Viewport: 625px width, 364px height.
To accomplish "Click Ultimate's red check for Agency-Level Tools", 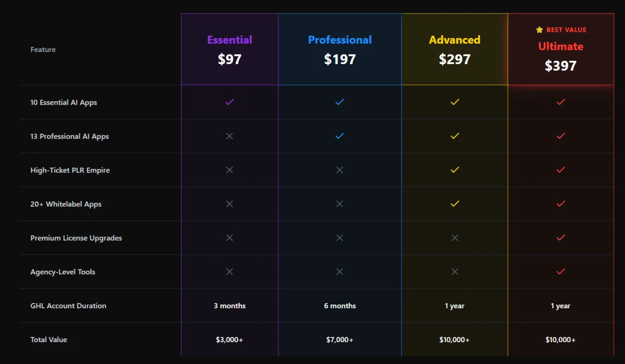I will coord(561,271).
